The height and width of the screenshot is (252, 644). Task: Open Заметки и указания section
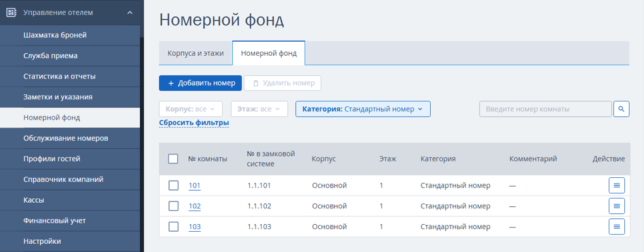tap(70, 97)
